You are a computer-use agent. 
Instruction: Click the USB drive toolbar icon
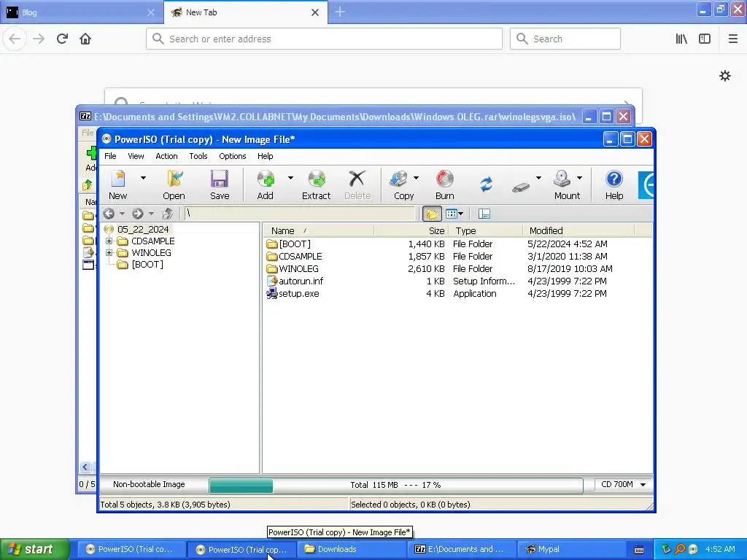click(x=521, y=187)
